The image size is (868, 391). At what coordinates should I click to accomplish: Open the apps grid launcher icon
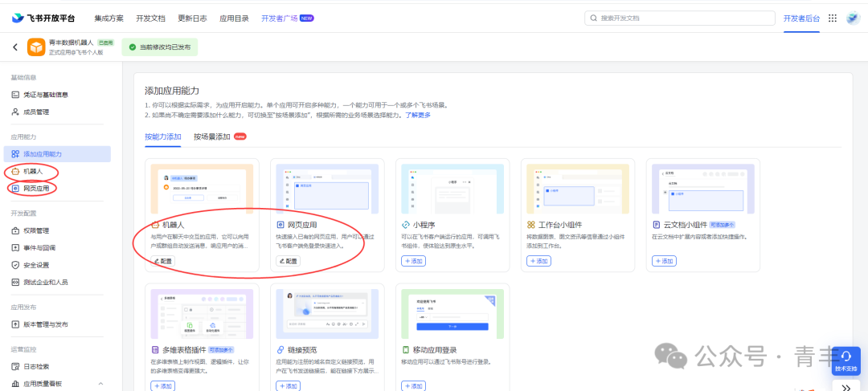click(x=832, y=18)
